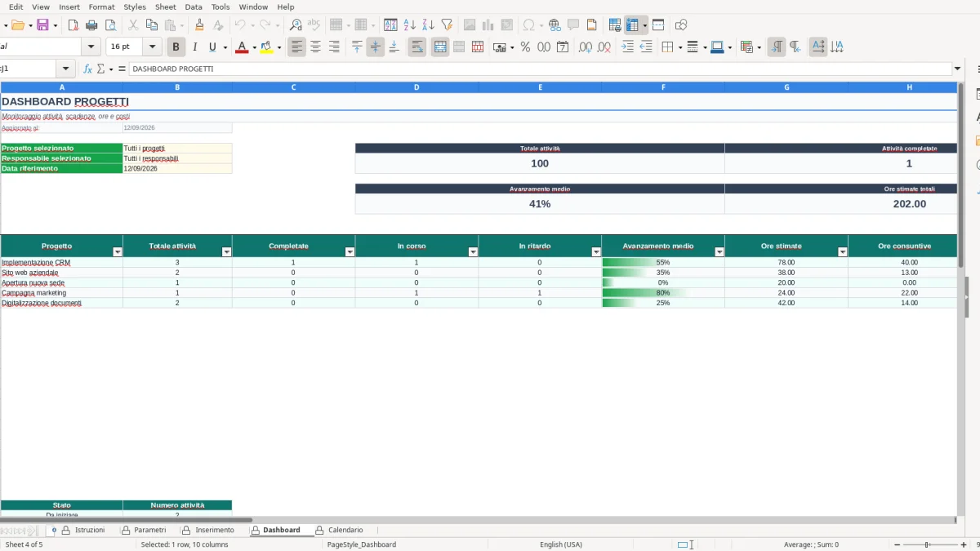This screenshot has height=551, width=980.
Task: Add a decimal place
Action: [585, 47]
